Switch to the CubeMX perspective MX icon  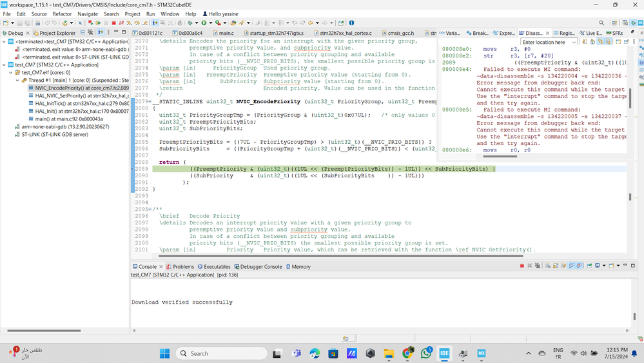tap(641, 23)
